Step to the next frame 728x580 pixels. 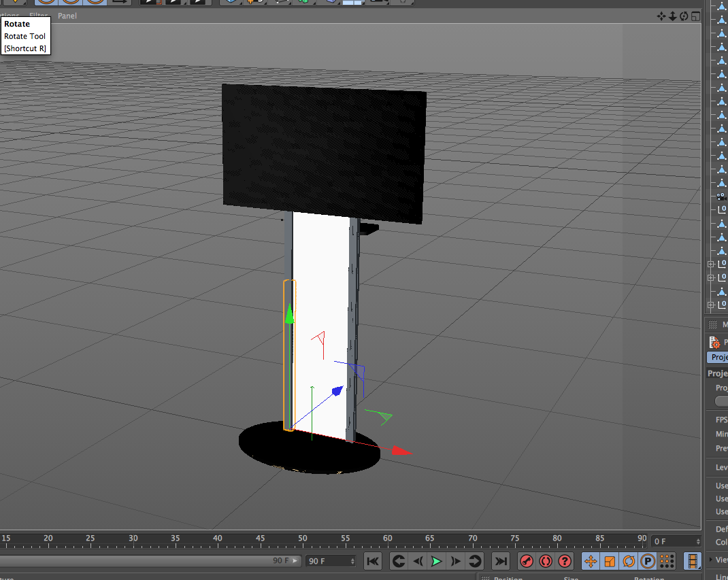click(x=456, y=561)
